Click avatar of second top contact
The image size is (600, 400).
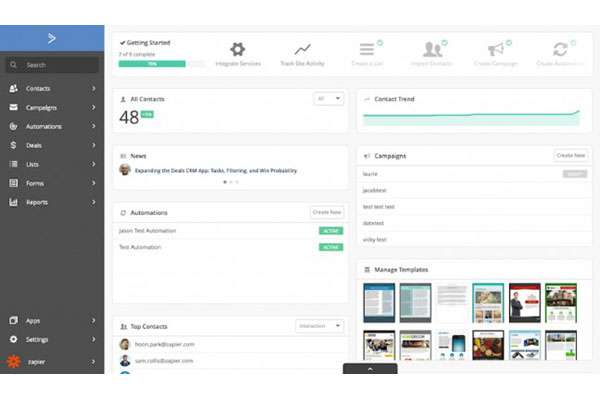[125, 361]
